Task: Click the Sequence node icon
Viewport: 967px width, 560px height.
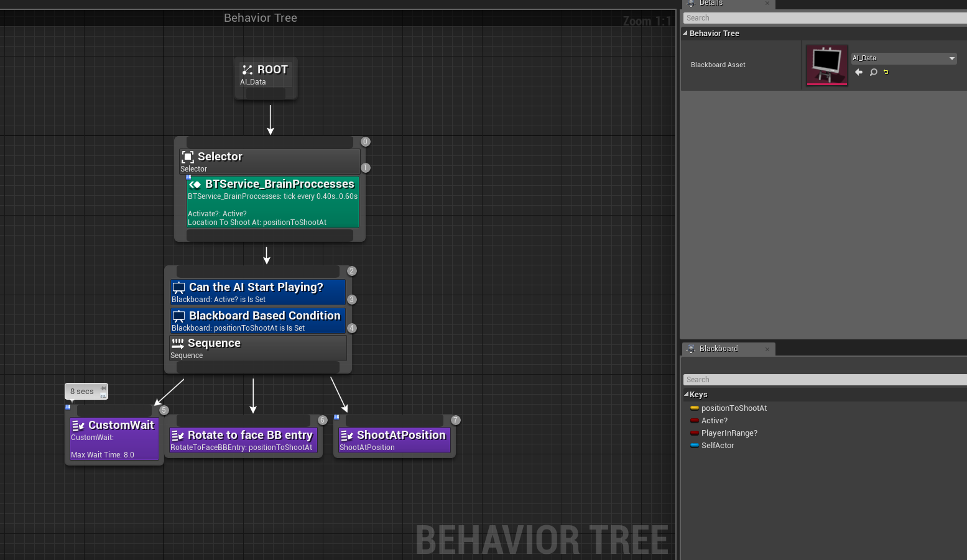Action: pos(178,343)
